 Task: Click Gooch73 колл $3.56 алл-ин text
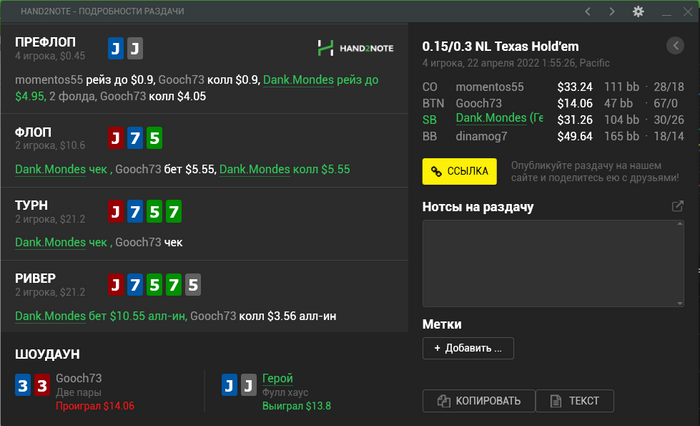tap(263, 316)
